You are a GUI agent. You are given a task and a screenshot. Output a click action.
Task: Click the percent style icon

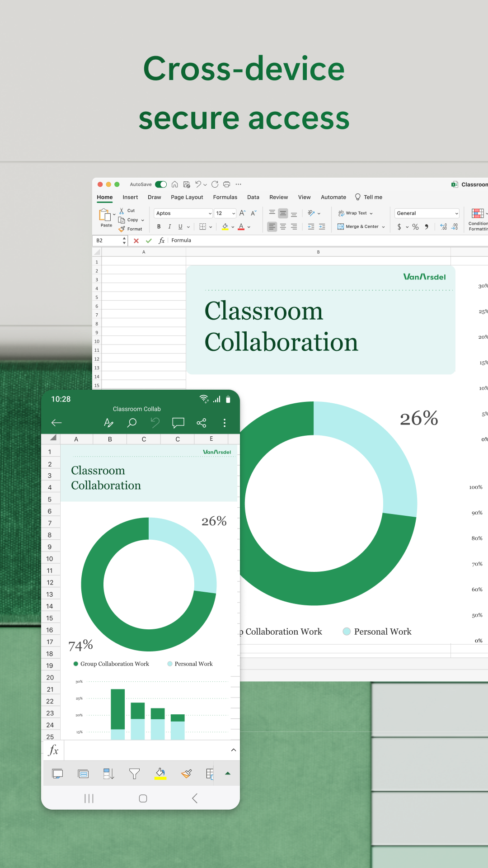(415, 226)
